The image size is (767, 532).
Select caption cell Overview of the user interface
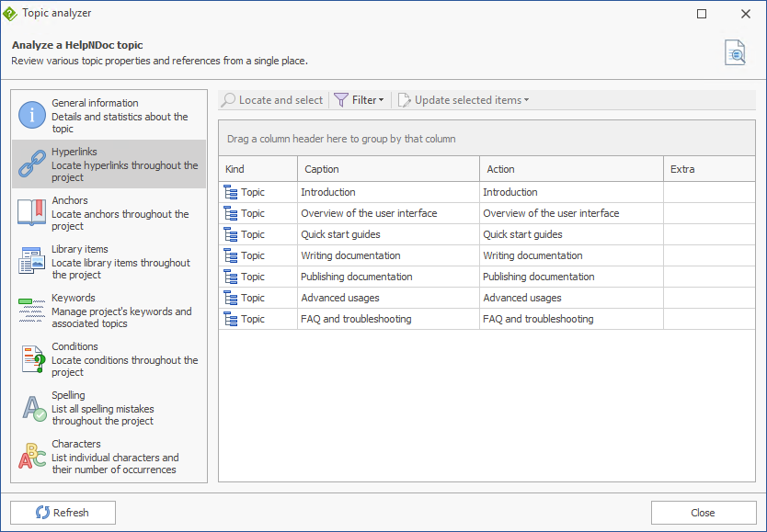click(388, 213)
